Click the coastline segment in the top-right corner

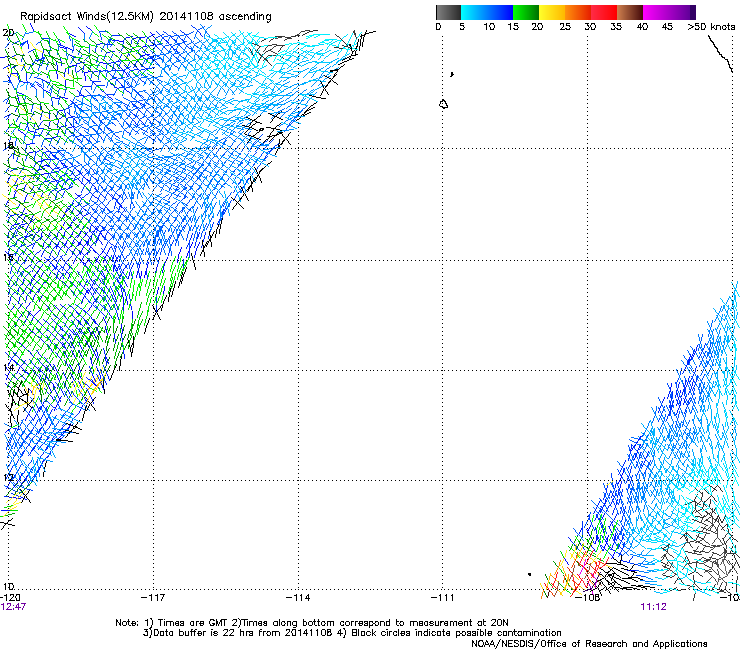[720, 54]
